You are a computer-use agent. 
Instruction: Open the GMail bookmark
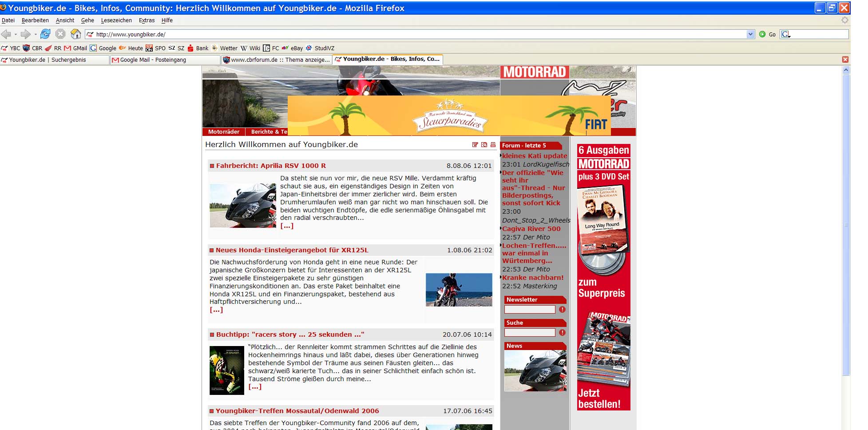click(75, 48)
